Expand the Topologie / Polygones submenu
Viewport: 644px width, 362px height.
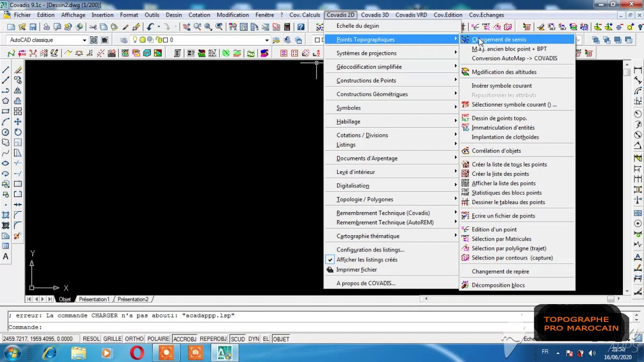(x=391, y=199)
